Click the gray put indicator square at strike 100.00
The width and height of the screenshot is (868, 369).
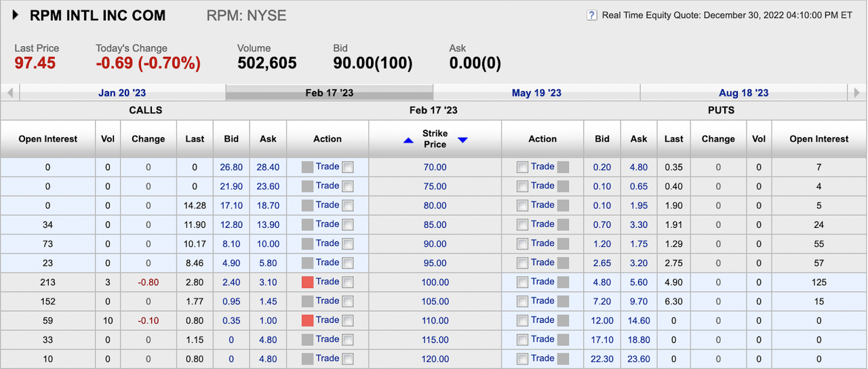pyautogui.click(x=563, y=282)
